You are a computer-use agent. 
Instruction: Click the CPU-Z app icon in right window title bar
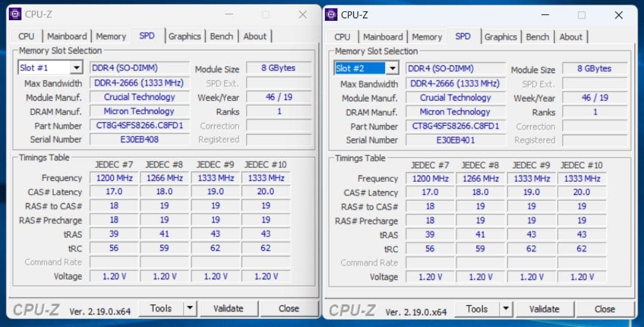tap(331, 15)
